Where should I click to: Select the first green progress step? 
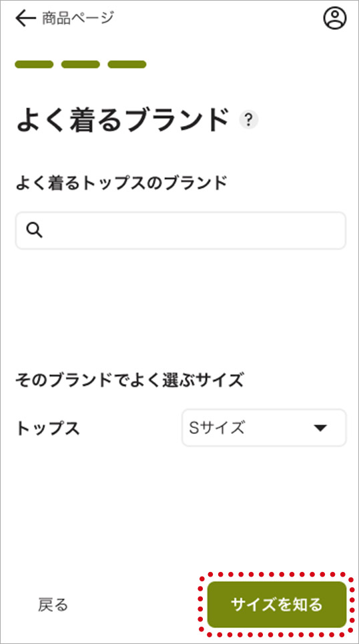[x=34, y=64]
